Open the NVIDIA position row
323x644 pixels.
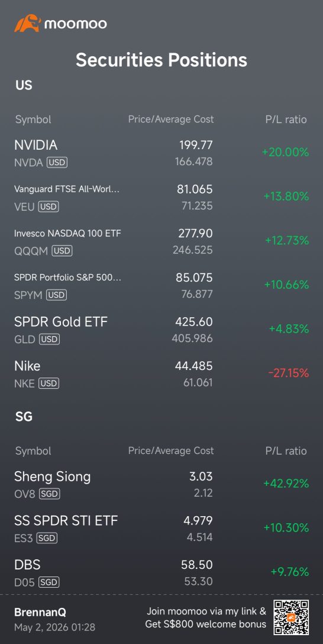161,153
